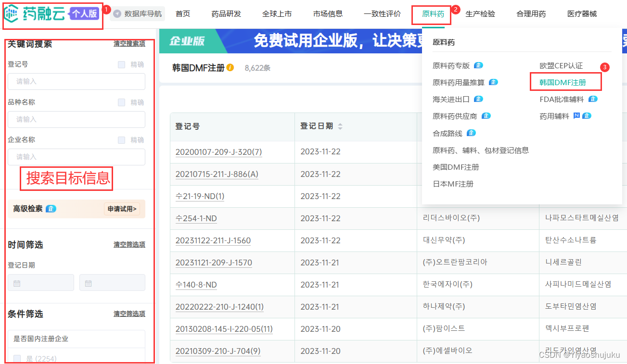Screen dimensions: 627x364
Task: Open registration 20231122-211-J-1560
Action: tap(213, 240)
